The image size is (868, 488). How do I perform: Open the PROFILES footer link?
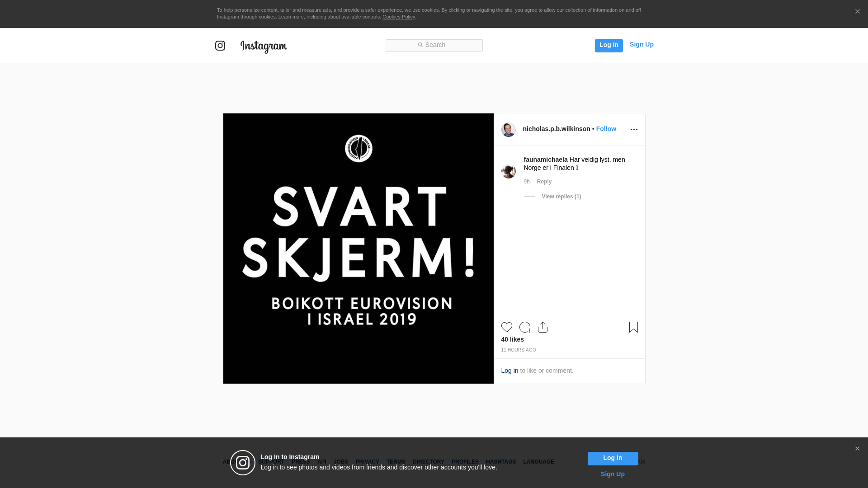[x=465, y=462]
